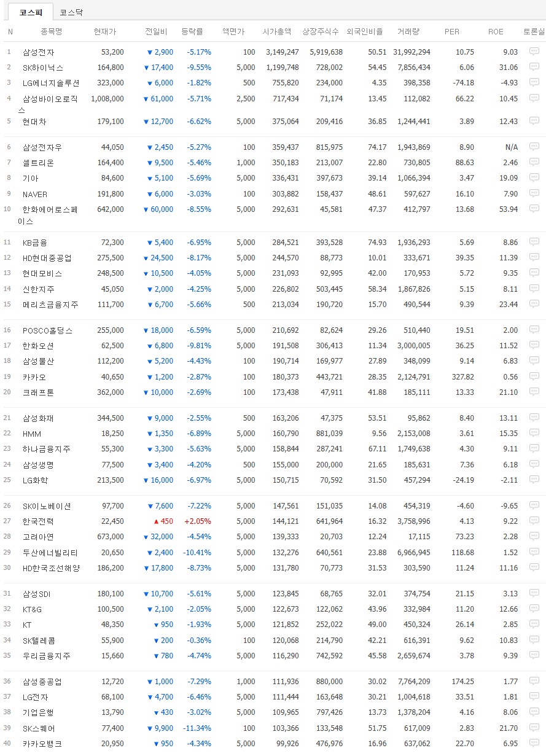Open the SK이노베이션 stock link
546x756 pixels.
pos(47,506)
